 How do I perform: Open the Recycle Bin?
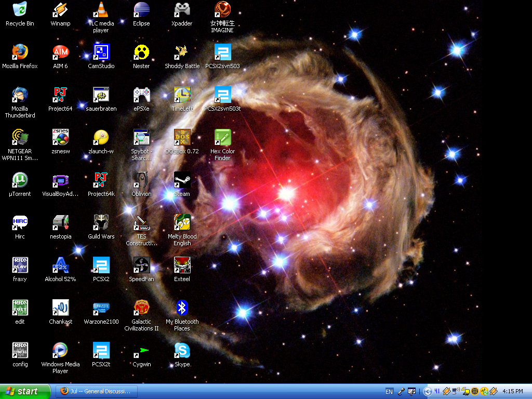20,10
